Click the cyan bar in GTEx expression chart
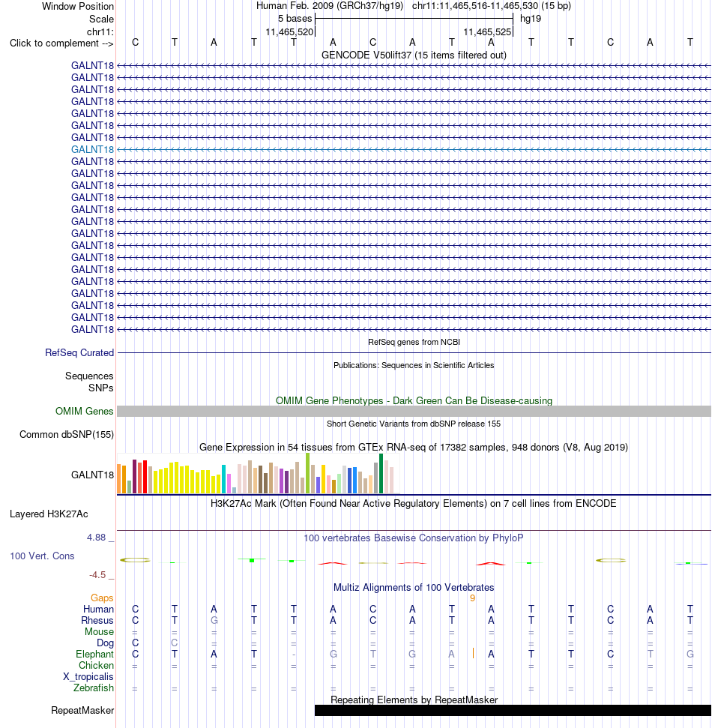 point(224,479)
